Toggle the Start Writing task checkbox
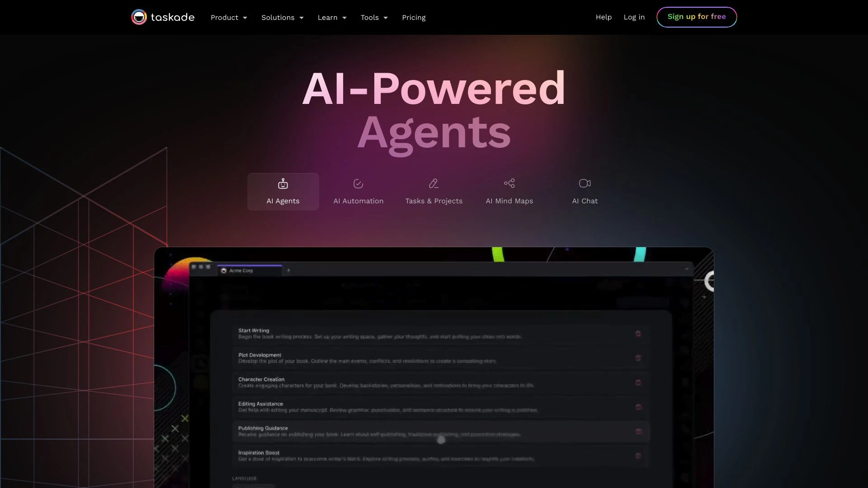Image resolution: width=868 pixels, height=488 pixels. (637, 333)
